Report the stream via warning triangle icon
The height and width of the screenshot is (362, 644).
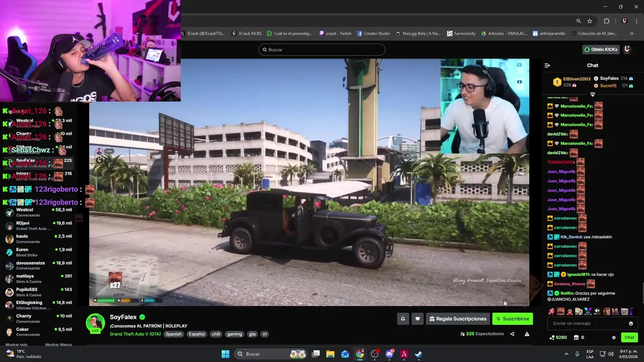pyautogui.click(x=527, y=334)
